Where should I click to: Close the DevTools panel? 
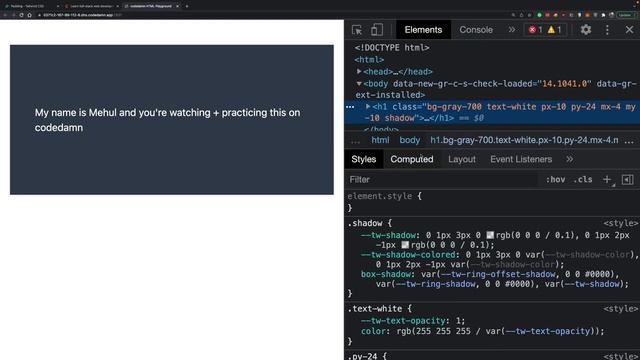pos(629,30)
